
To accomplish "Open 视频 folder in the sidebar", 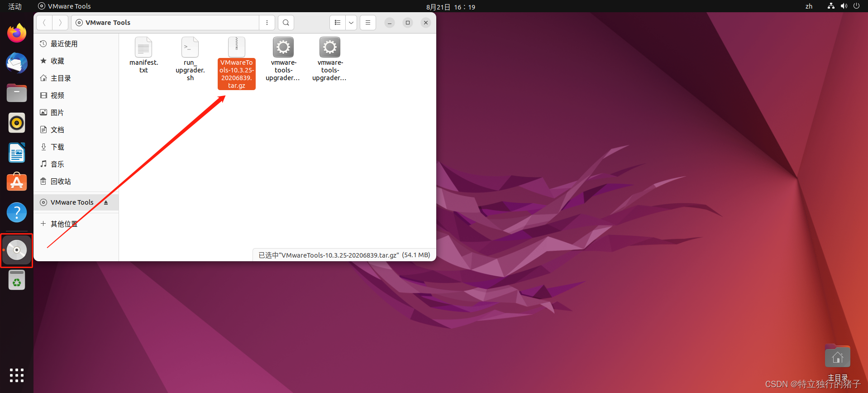I will click(x=76, y=96).
